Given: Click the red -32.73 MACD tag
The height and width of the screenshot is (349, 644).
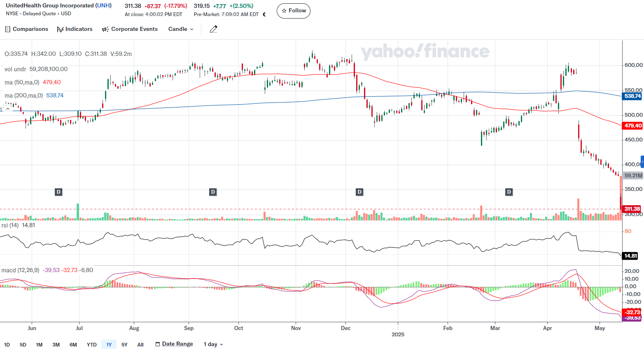Looking at the screenshot, I should pos(632,312).
